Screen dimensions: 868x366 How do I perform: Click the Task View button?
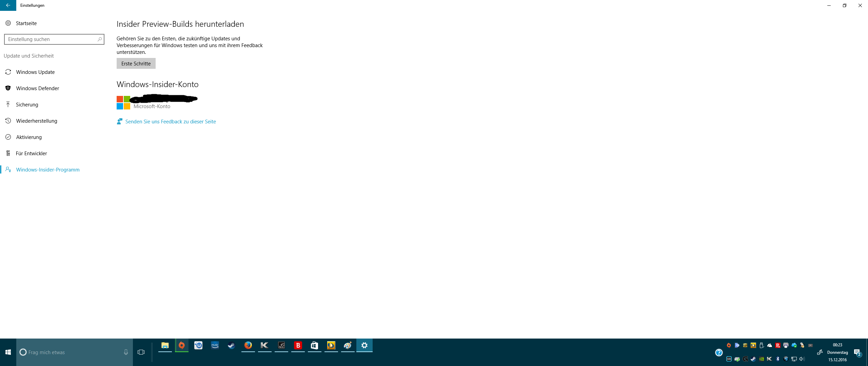click(141, 352)
